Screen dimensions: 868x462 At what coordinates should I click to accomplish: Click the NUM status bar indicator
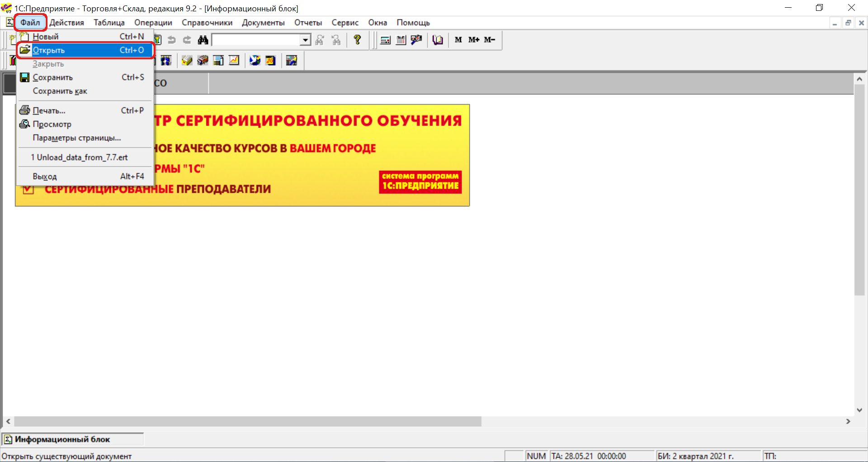536,456
